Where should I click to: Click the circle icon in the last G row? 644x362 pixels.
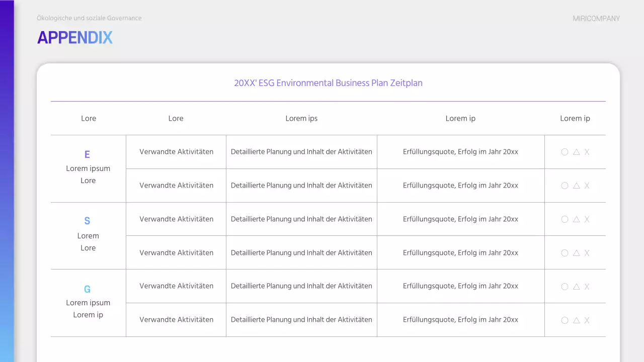[x=565, y=320]
